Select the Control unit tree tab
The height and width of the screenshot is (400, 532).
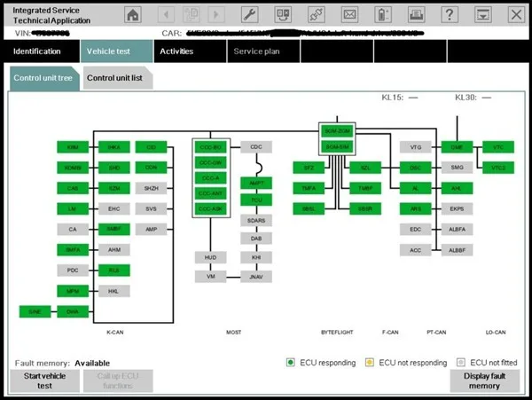[x=44, y=78]
